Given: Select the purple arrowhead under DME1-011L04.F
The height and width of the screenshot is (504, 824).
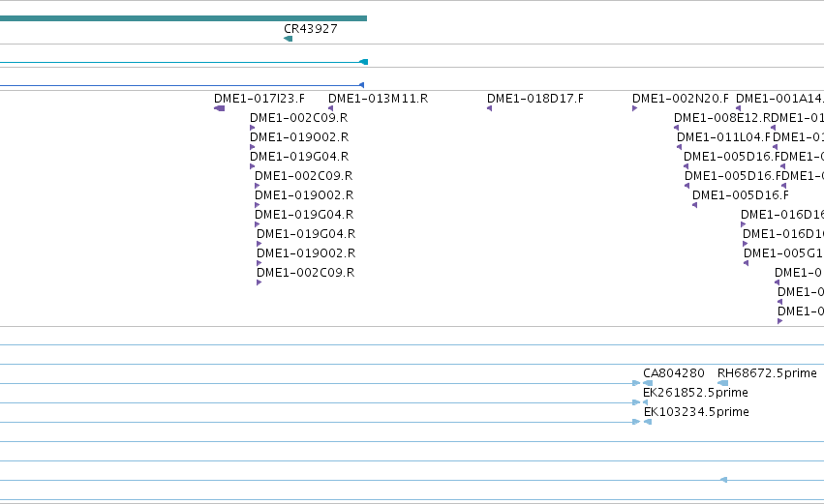Looking at the screenshot, I should (679, 147).
